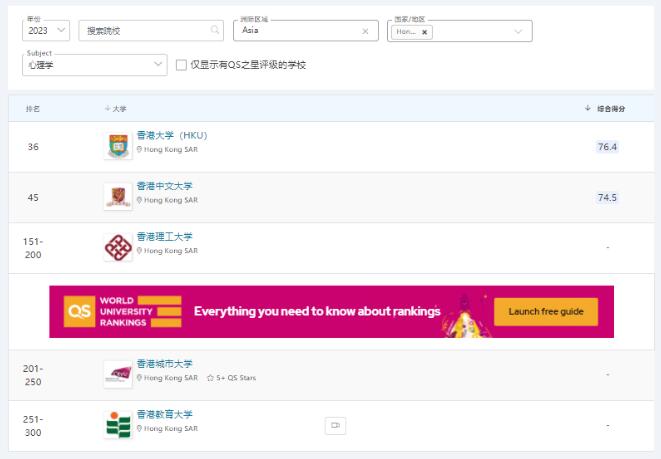Remove the Hon... country tag
The image size is (661, 459).
(425, 32)
